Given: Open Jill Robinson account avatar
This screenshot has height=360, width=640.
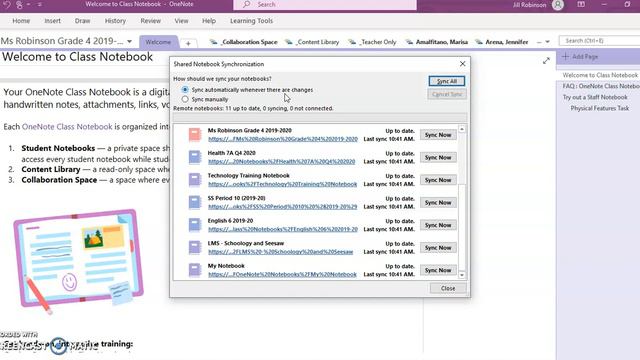Looking at the screenshot, I should coord(558,5).
